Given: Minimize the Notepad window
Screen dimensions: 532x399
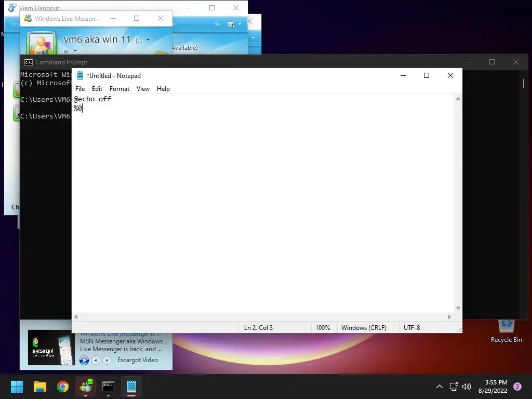Looking at the screenshot, I should click(x=403, y=75).
